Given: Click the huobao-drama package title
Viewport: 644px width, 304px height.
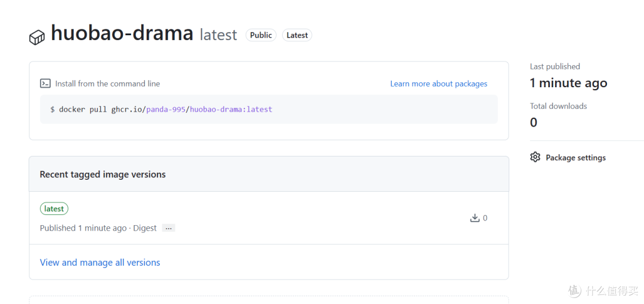Looking at the screenshot, I should click(122, 33).
